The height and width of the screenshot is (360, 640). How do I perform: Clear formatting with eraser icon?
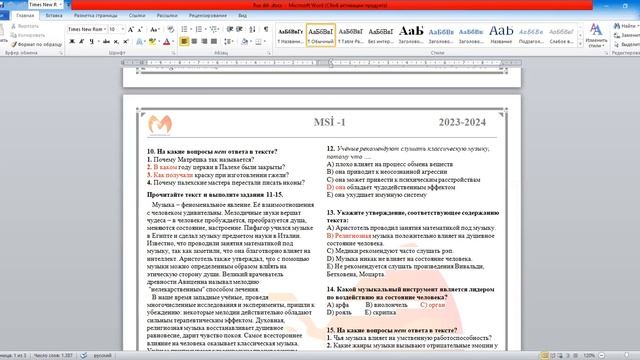(171, 29)
